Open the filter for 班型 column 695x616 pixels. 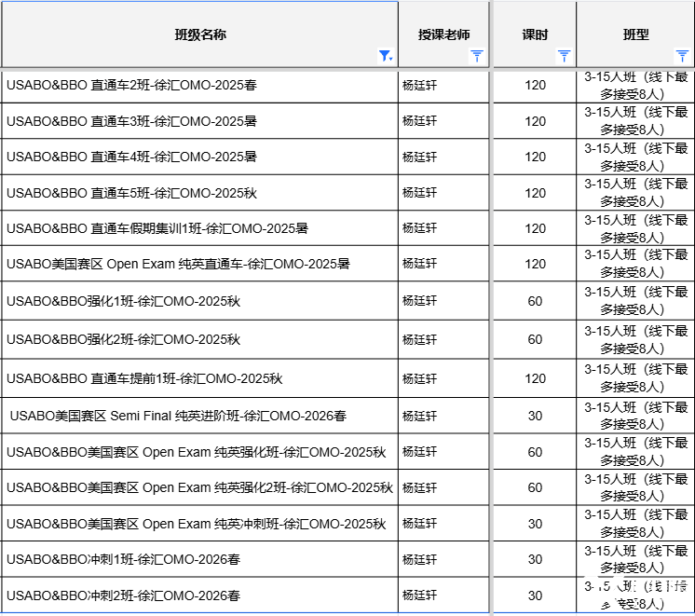[682, 56]
